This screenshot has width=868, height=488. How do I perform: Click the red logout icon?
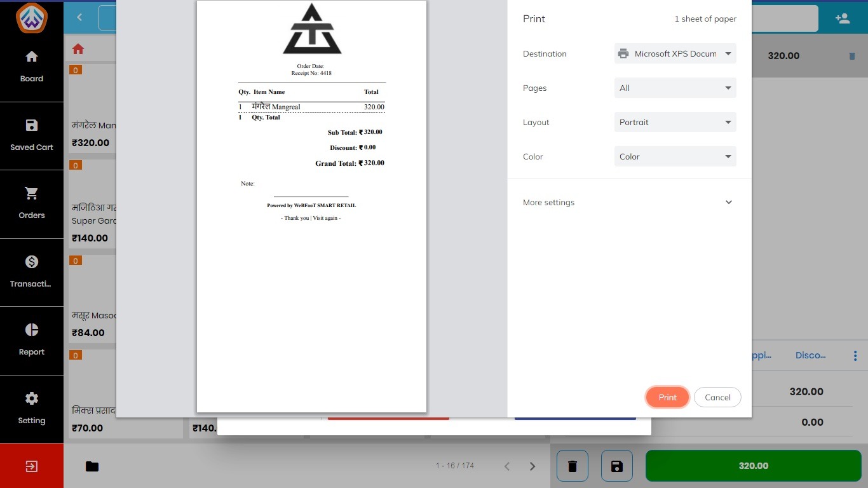click(31, 466)
